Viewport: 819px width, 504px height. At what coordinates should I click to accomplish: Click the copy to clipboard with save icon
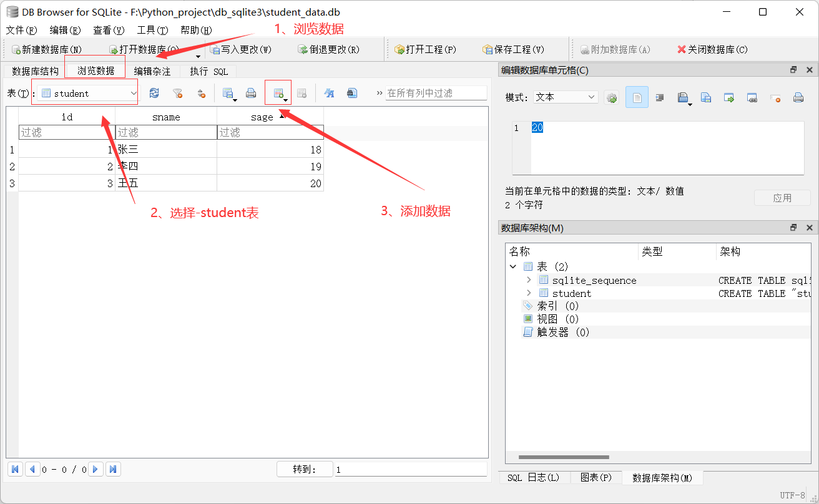706,97
